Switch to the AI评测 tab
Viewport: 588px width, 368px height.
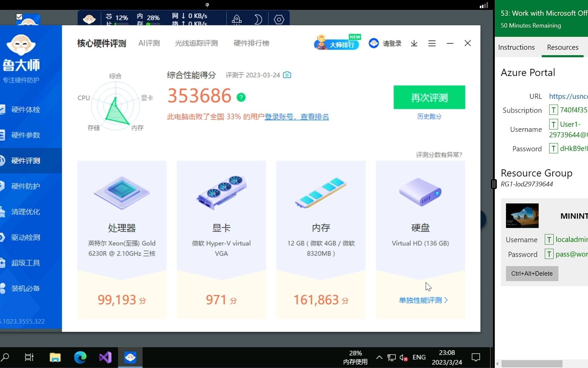click(149, 43)
